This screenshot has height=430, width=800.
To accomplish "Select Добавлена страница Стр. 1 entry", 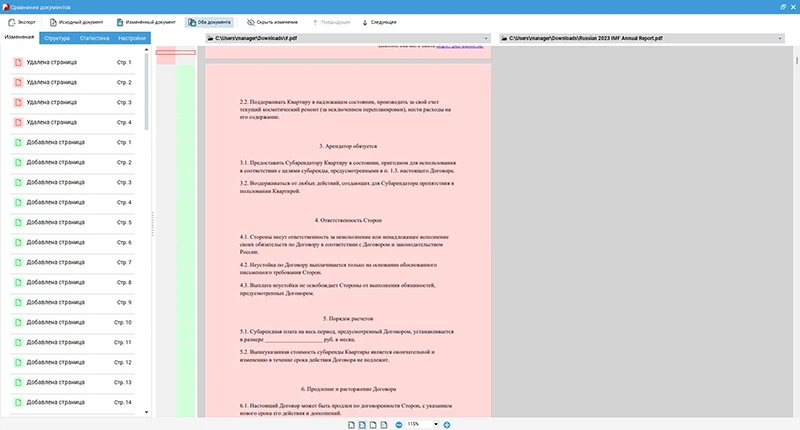I will pos(72,142).
